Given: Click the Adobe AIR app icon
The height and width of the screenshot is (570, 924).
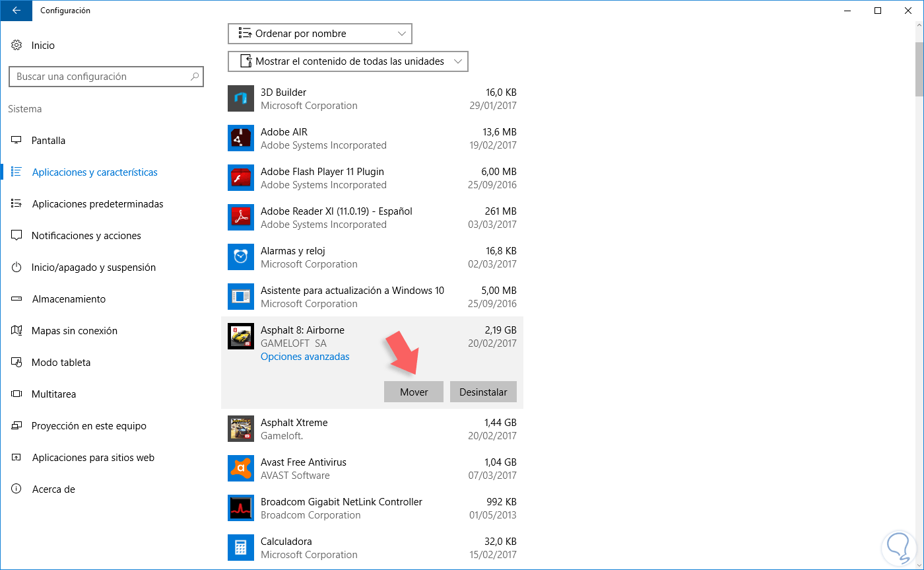Looking at the screenshot, I should (240, 139).
